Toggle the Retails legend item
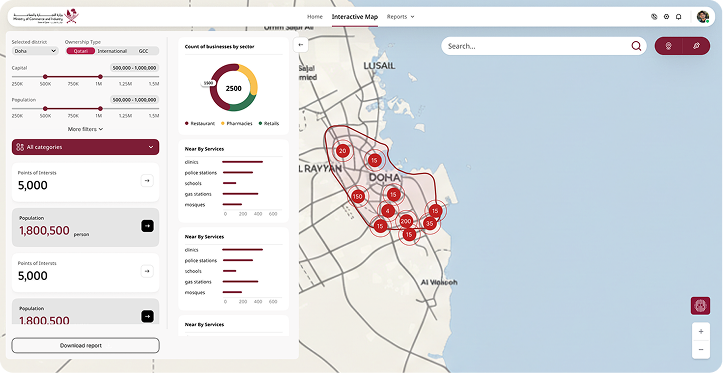 point(269,124)
